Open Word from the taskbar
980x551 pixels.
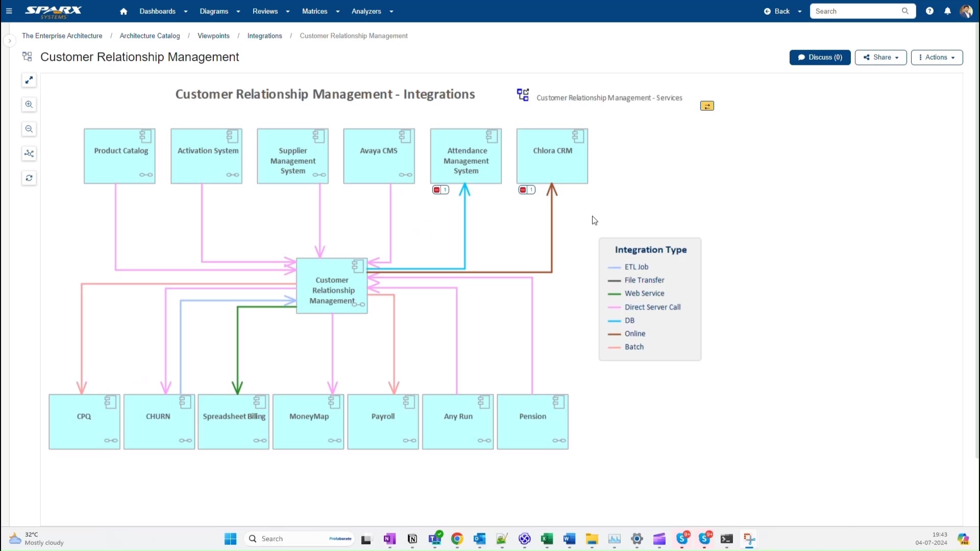click(570, 539)
